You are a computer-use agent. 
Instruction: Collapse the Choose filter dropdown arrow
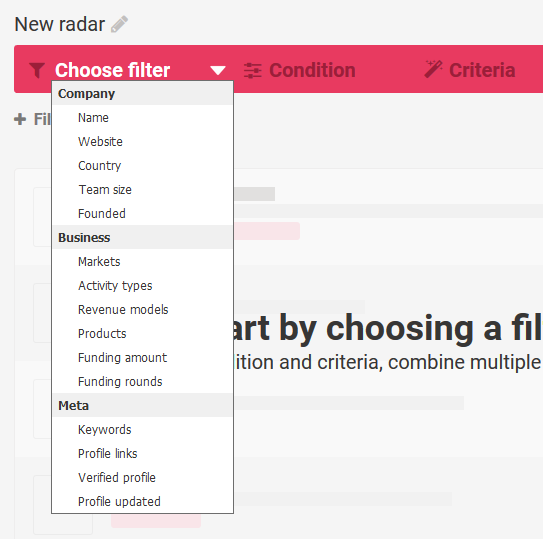point(218,71)
